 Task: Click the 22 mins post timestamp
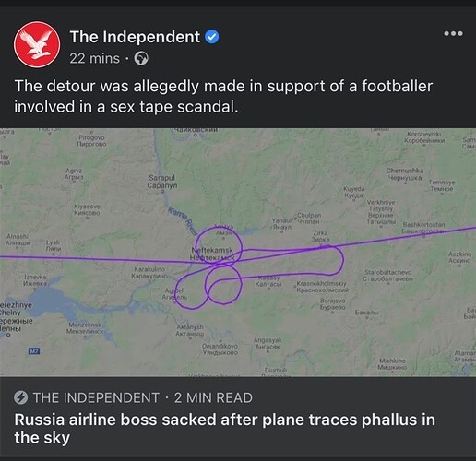tap(94, 58)
